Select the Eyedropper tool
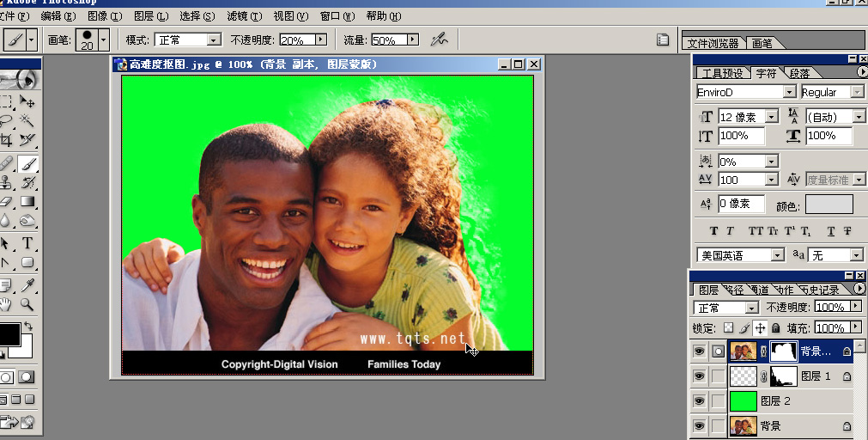Screen dimensions: 868x440 click(27, 285)
